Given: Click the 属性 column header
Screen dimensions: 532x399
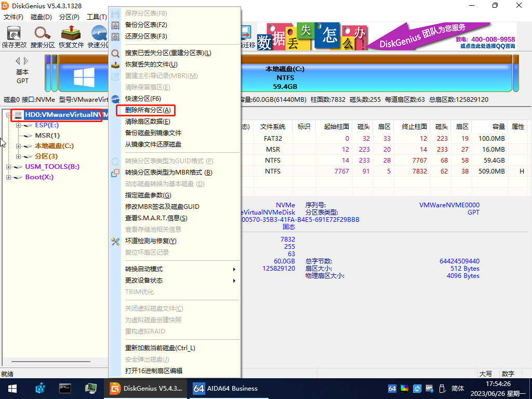Looking at the screenshot, I should coord(518,127).
